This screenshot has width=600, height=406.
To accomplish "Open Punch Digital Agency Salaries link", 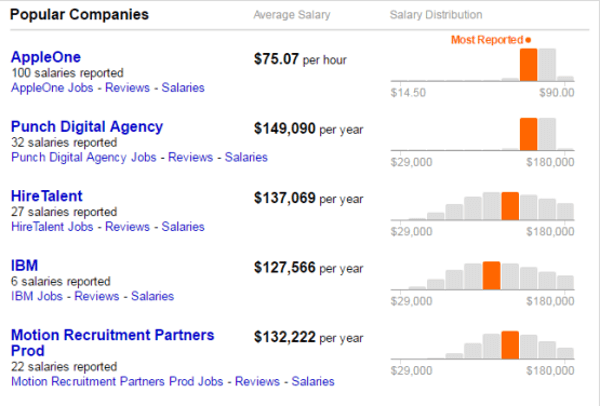I will (x=246, y=157).
